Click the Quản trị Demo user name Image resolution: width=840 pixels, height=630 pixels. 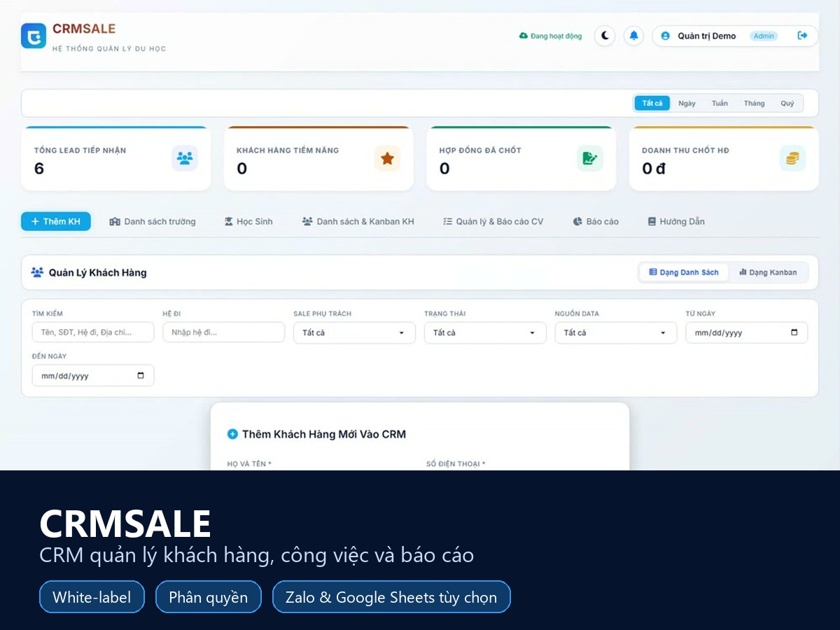pyautogui.click(x=707, y=36)
